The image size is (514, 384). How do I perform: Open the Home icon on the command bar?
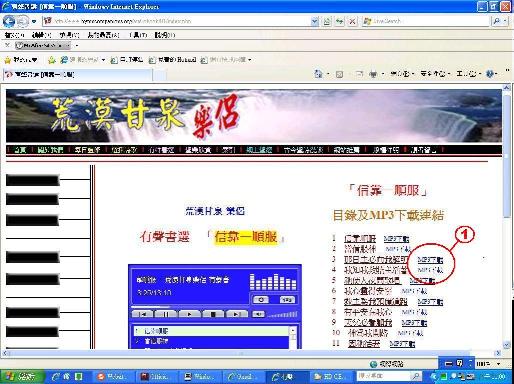click(318, 74)
